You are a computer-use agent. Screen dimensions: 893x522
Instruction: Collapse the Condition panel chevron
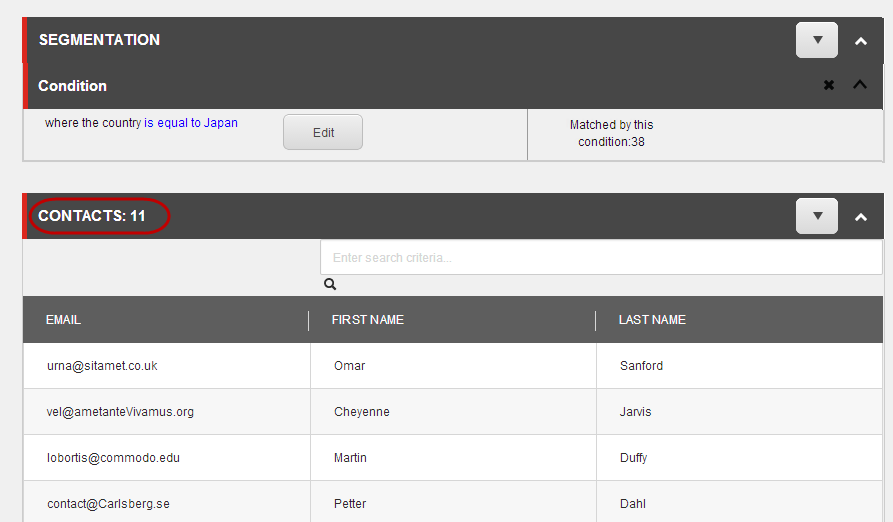(x=860, y=85)
